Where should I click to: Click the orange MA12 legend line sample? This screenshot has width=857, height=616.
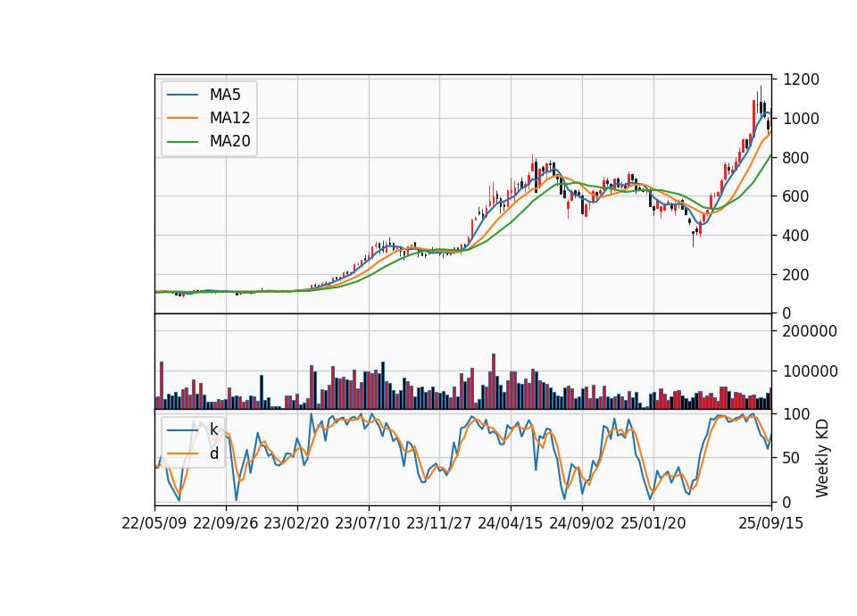coord(182,118)
